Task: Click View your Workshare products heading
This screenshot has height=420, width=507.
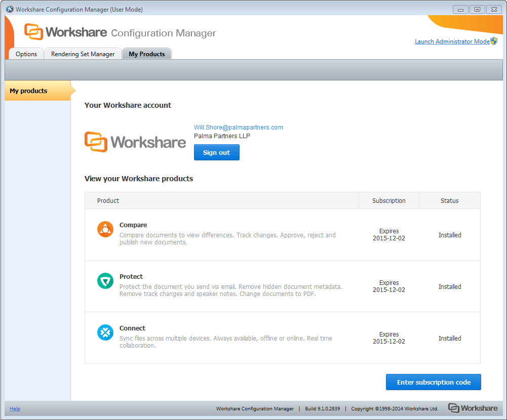Action: (139, 179)
